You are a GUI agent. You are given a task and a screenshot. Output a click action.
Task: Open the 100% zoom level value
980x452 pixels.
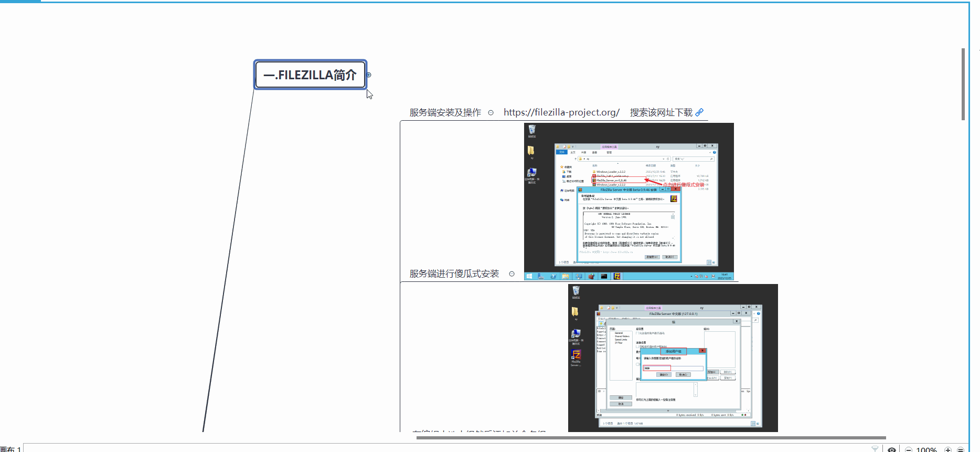926,450
